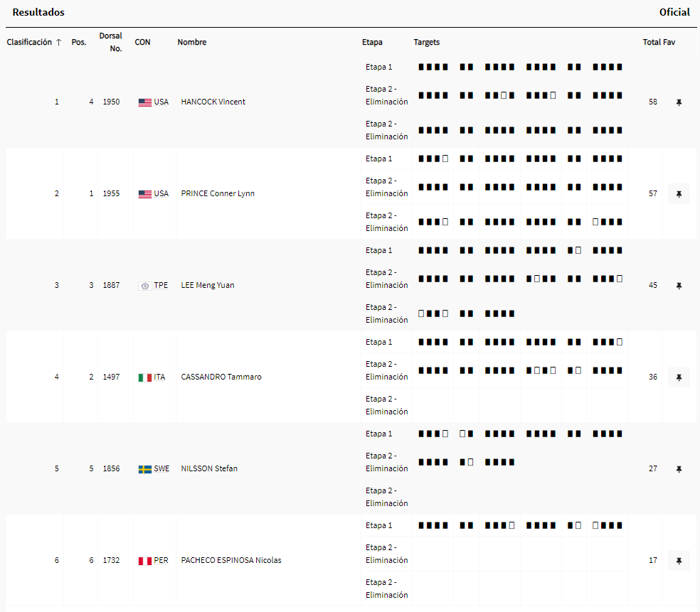
Task: Toggle favourite pin for CASSANDRO Tammaro
Action: pos(679,377)
